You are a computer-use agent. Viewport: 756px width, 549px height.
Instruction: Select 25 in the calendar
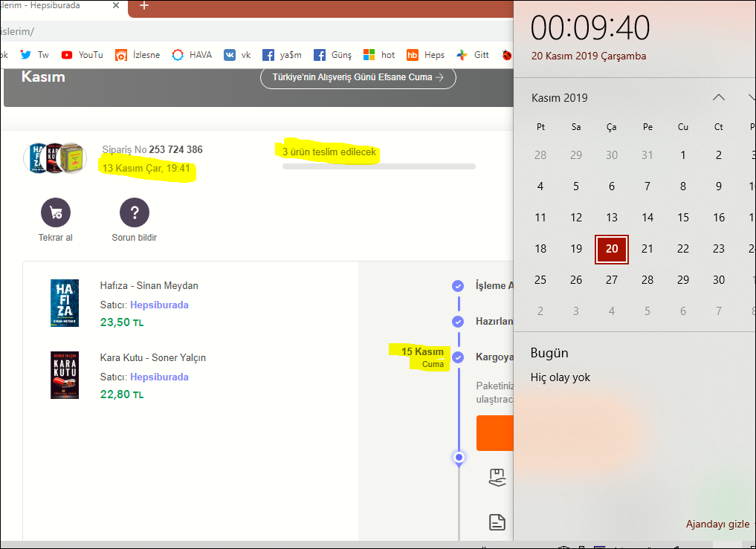pos(540,280)
